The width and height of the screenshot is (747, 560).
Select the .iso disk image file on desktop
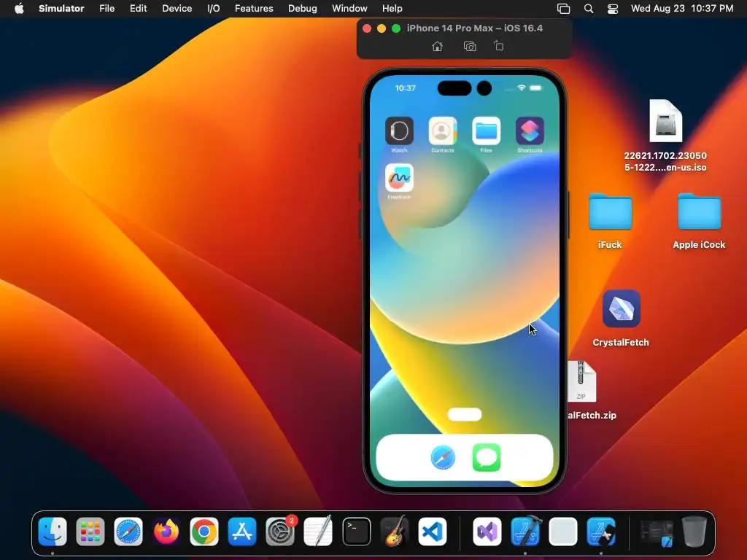pos(665,120)
